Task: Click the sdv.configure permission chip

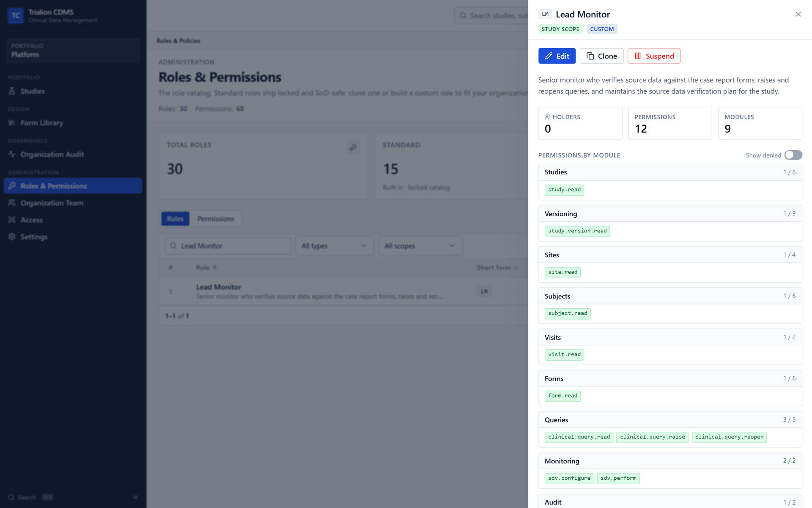Action: [569, 478]
